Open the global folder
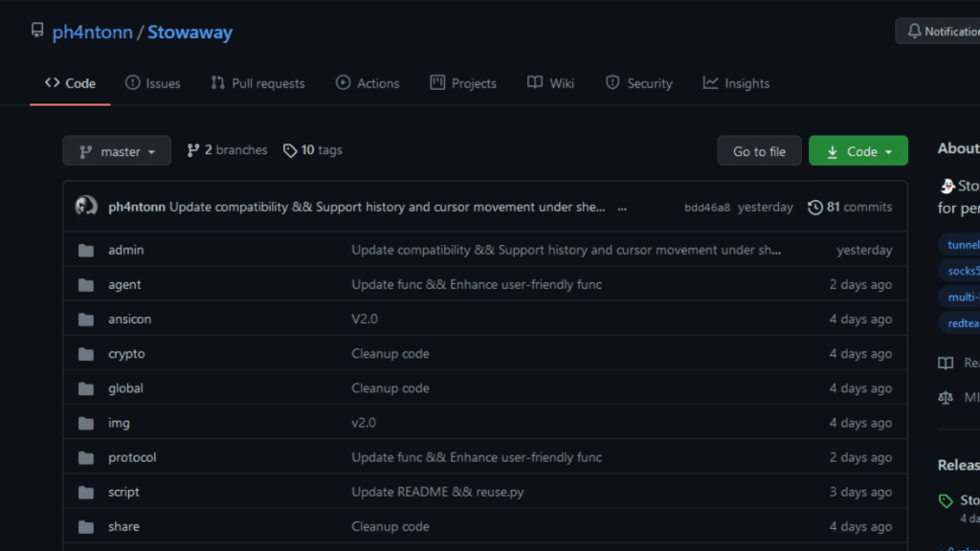 coord(125,388)
